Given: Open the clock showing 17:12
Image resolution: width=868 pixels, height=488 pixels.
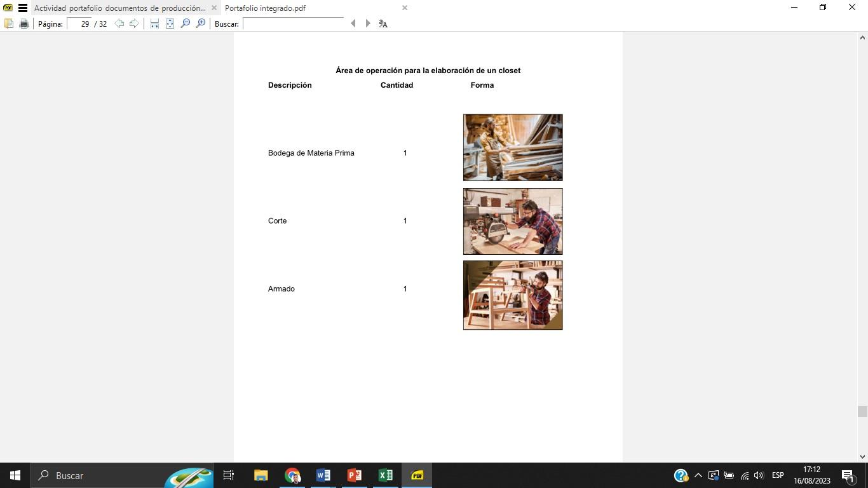Looking at the screenshot, I should click(812, 475).
